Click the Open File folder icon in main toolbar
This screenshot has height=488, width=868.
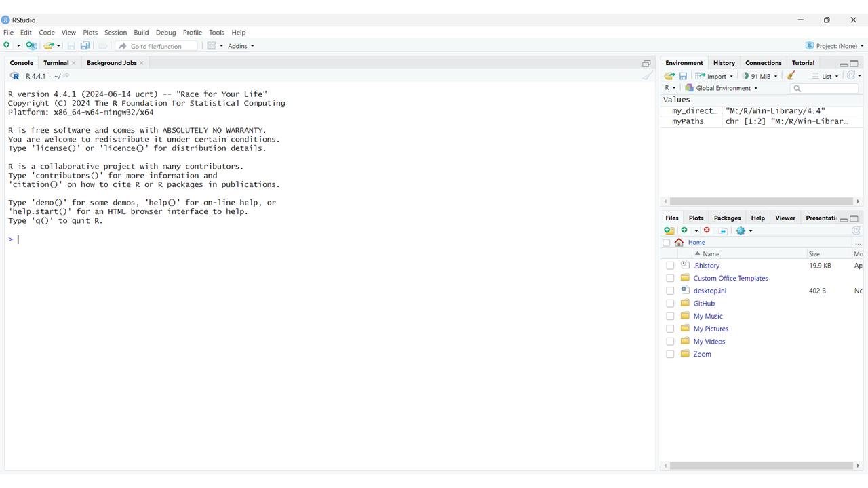pyautogui.click(x=48, y=45)
